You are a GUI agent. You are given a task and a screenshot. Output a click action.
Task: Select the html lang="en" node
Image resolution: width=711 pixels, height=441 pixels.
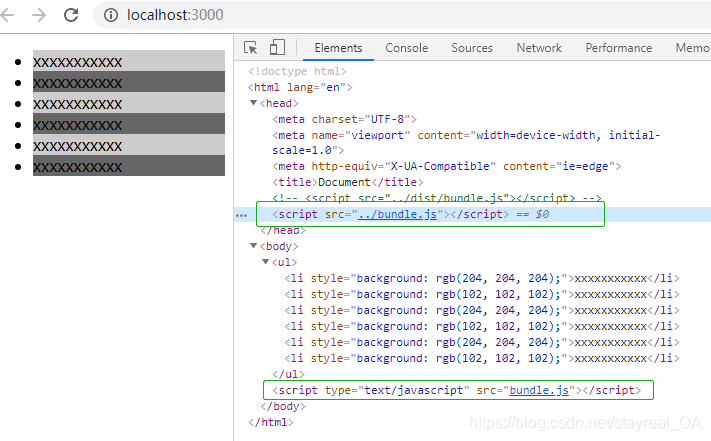(x=300, y=87)
